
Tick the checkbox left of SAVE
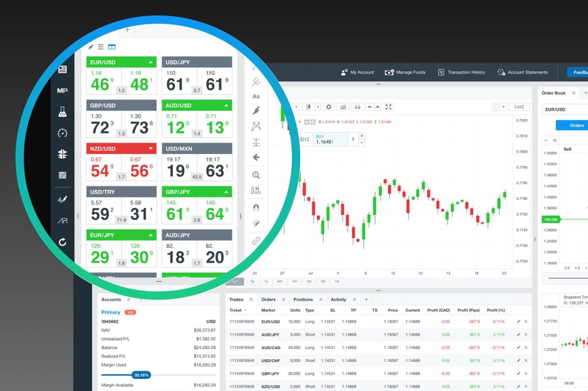tap(496, 107)
